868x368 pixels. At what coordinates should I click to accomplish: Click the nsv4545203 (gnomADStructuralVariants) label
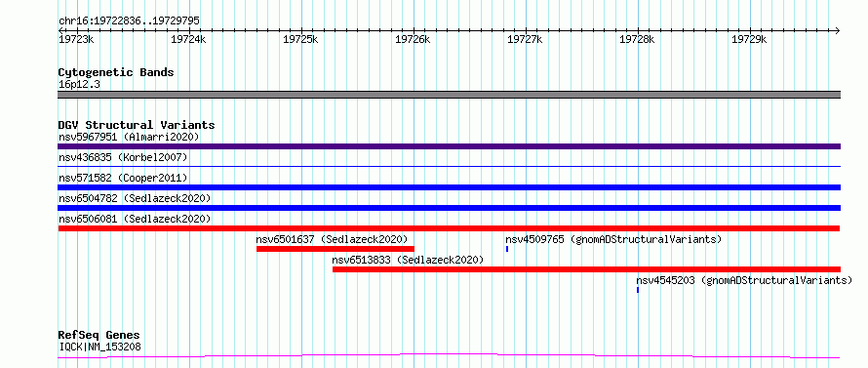tap(744, 280)
